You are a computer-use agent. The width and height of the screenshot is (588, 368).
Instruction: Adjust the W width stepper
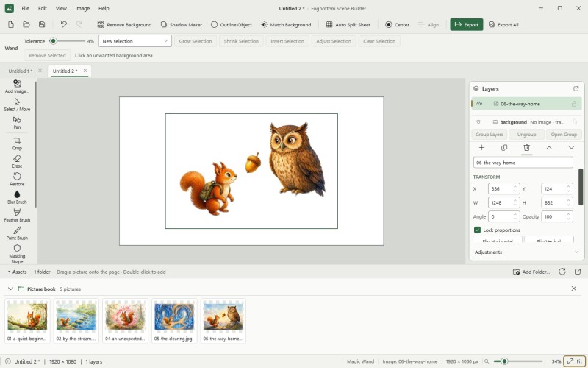515,202
